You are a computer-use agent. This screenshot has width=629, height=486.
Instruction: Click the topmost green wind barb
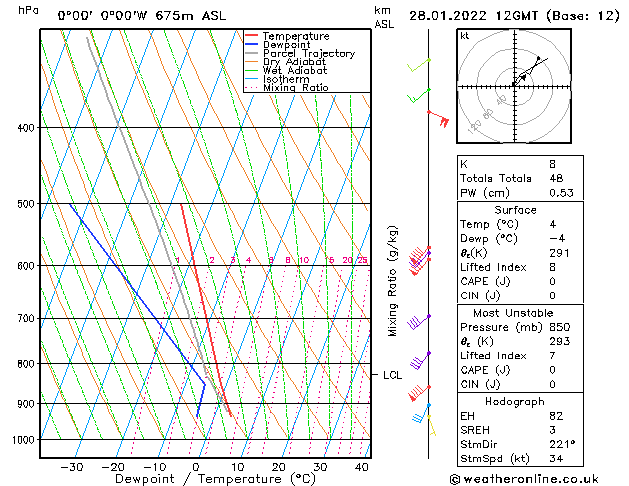coord(419,65)
